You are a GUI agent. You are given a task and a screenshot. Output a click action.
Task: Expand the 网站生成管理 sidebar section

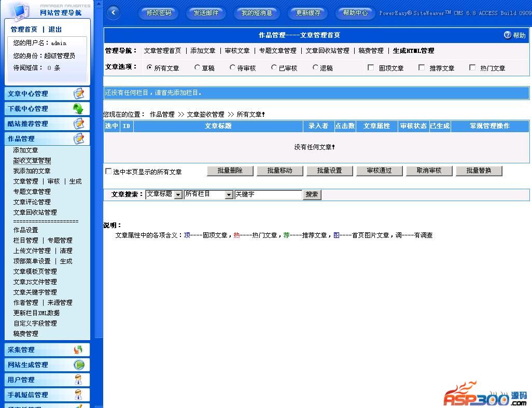point(47,364)
